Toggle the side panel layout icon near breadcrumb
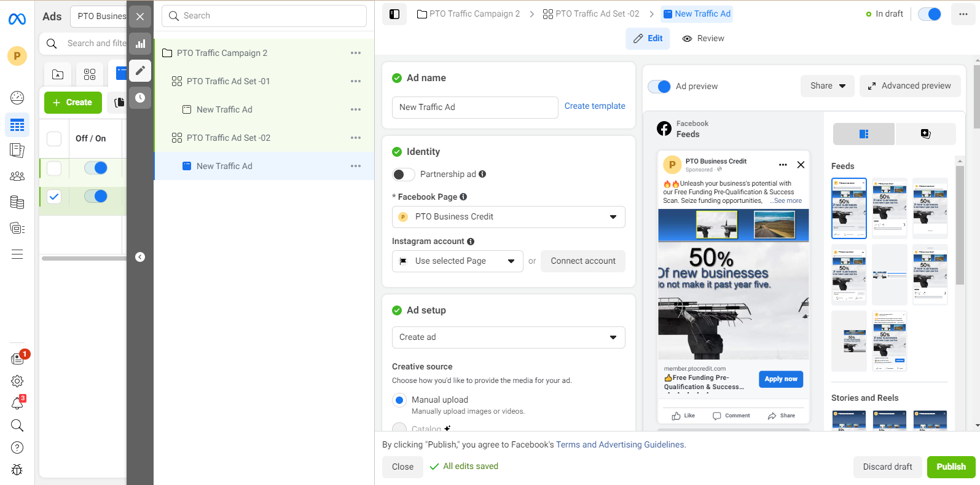This screenshot has height=485, width=980. (394, 14)
